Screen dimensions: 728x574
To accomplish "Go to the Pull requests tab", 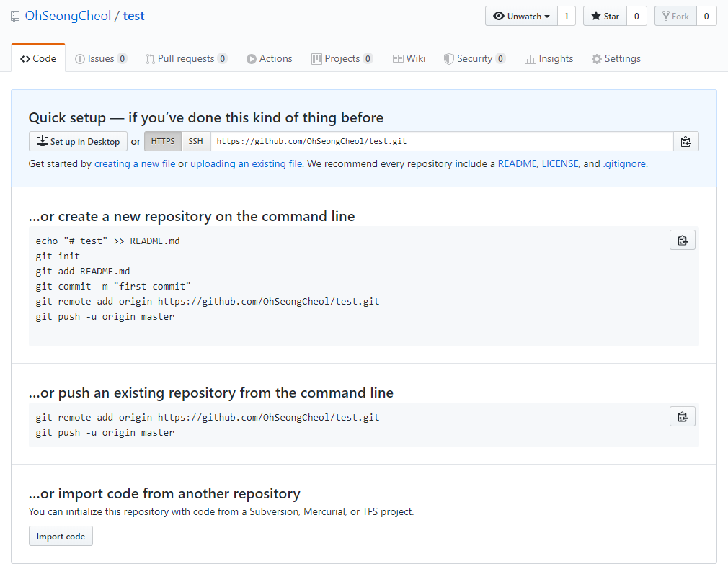I will tap(187, 58).
